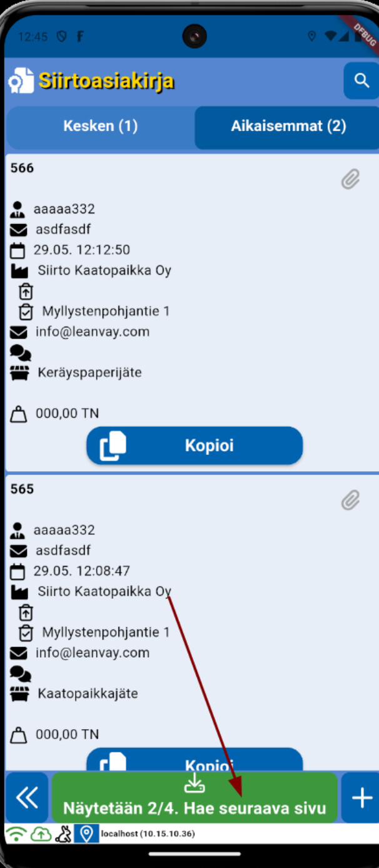
Task: Select the Aikaisemmat (2) tab
Action: pyautogui.click(x=288, y=126)
